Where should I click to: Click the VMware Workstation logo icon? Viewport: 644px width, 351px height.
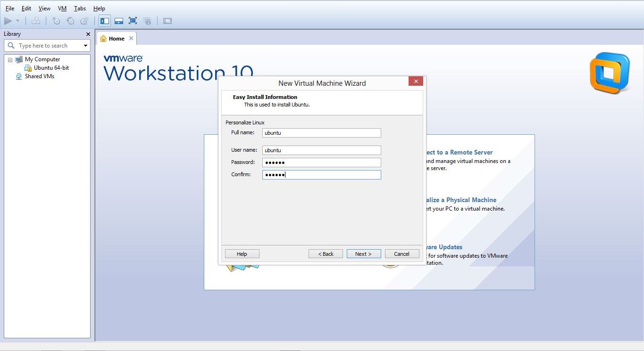[610, 73]
